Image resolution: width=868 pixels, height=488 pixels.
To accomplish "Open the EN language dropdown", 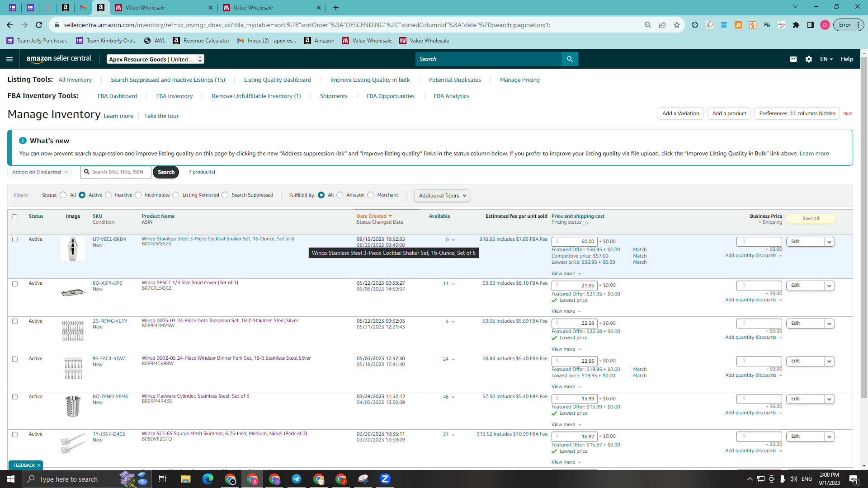I will pyautogui.click(x=826, y=59).
